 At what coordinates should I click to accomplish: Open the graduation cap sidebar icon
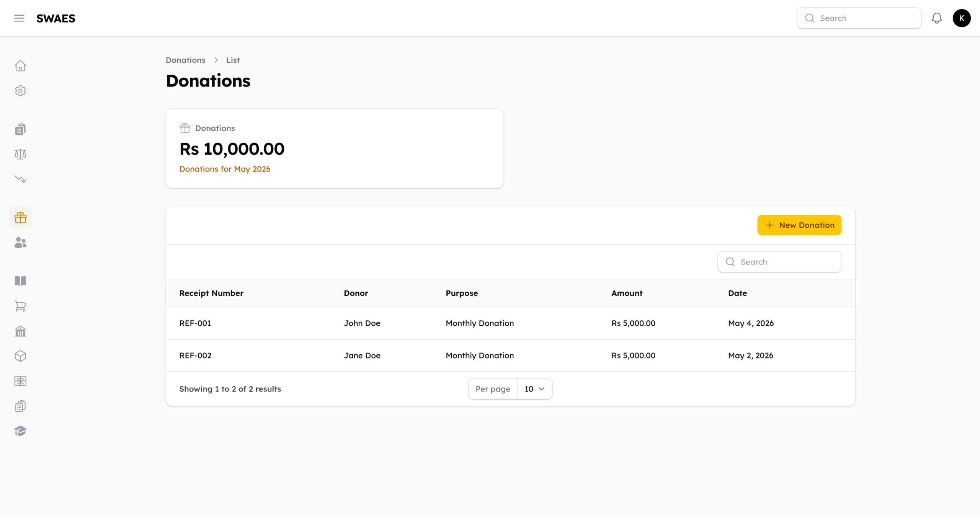click(x=20, y=431)
